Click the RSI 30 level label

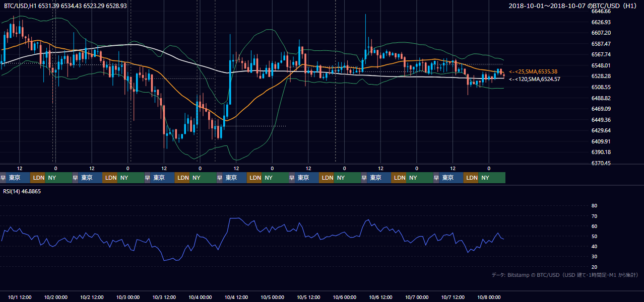[x=594, y=257]
